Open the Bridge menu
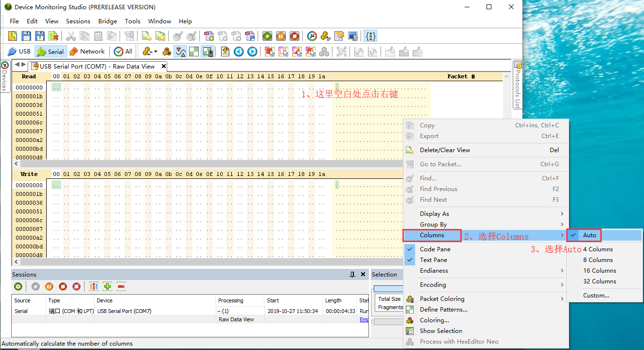644x350 pixels. (x=107, y=21)
